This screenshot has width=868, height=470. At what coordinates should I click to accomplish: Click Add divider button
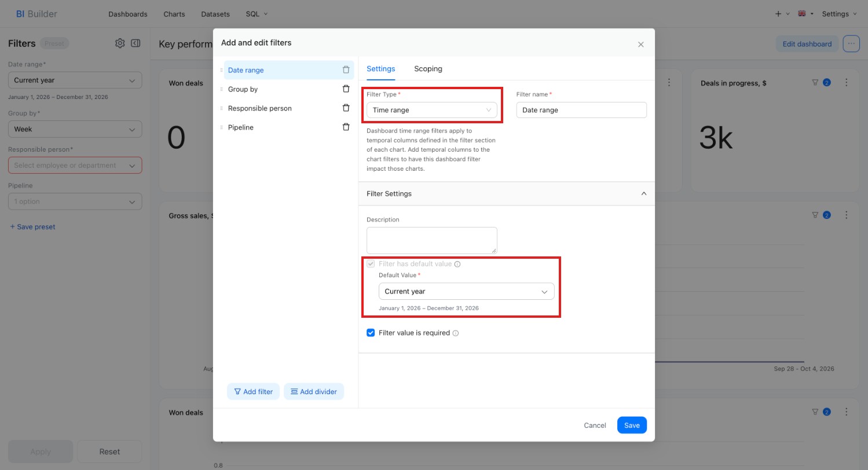coord(314,392)
